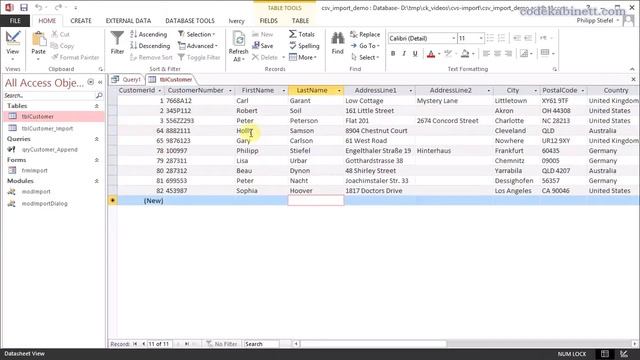Open Advanced filter dropdown
Viewport: 640px width, 360px height.
pos(198,46)
